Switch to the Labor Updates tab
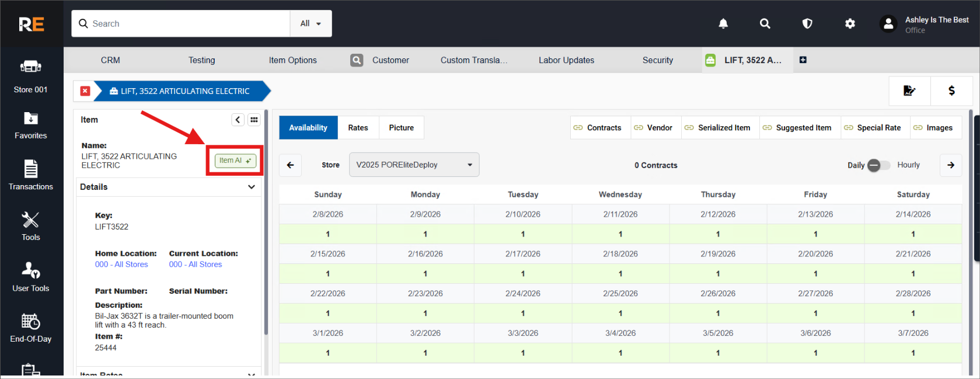Image resolution: width=980 pixels, height=379 pixels. pyautogui.click(x=566, y=60)
